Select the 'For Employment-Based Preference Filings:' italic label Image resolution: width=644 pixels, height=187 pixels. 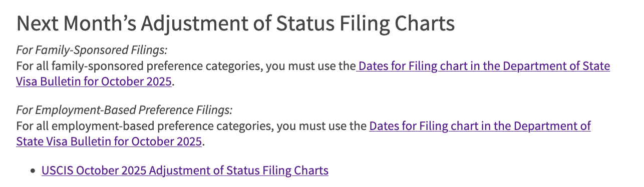pyautogui.click(x=124, y=110)
